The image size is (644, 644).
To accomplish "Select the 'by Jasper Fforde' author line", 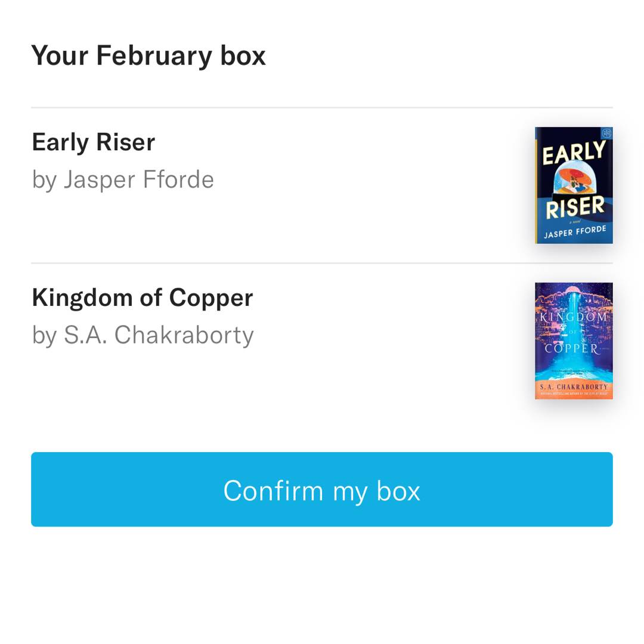I will [123, 179].
